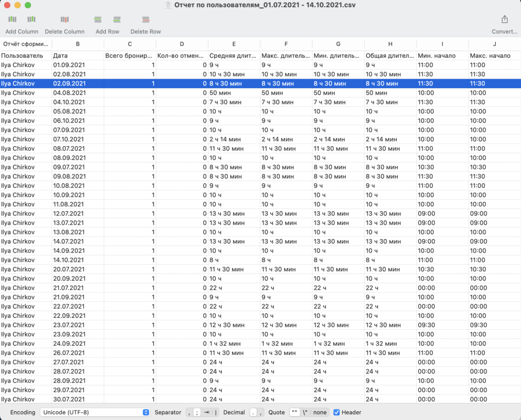The width and height of the screenshot is (521, 420).
Task: Open the Convert share icon
Action: pyautogui.click(x=505, y=19)
